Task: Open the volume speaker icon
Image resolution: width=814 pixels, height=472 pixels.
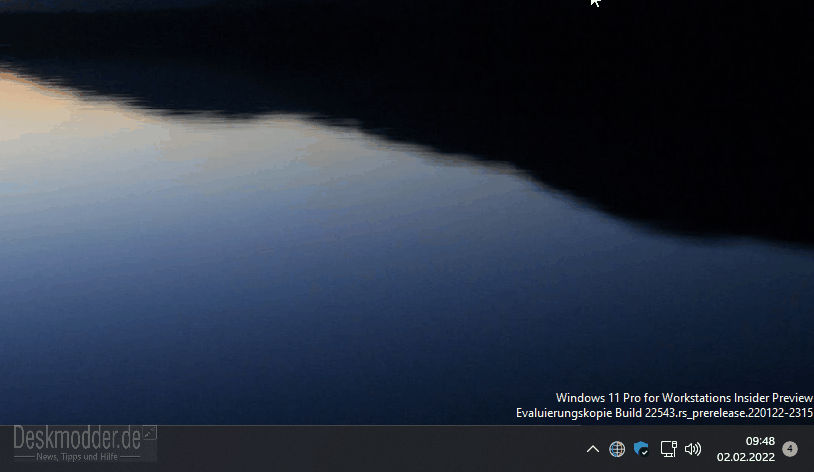Action: [693, 449]
